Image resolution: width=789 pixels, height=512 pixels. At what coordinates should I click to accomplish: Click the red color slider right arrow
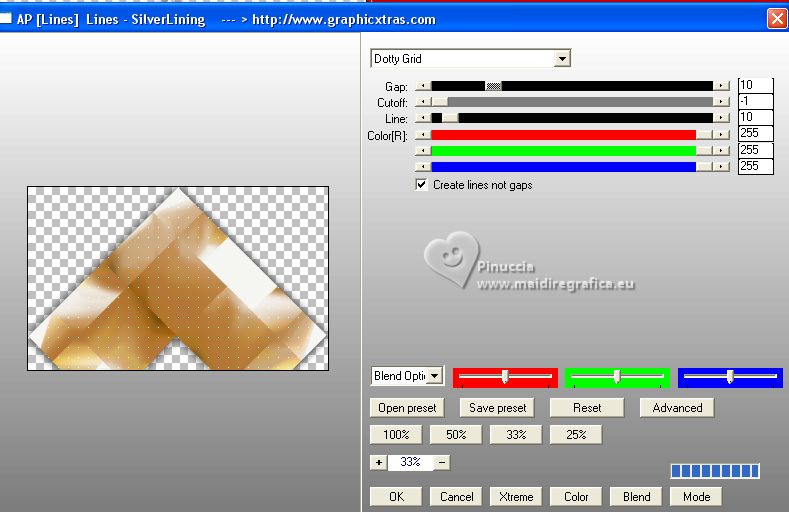(x=722, y=135)
